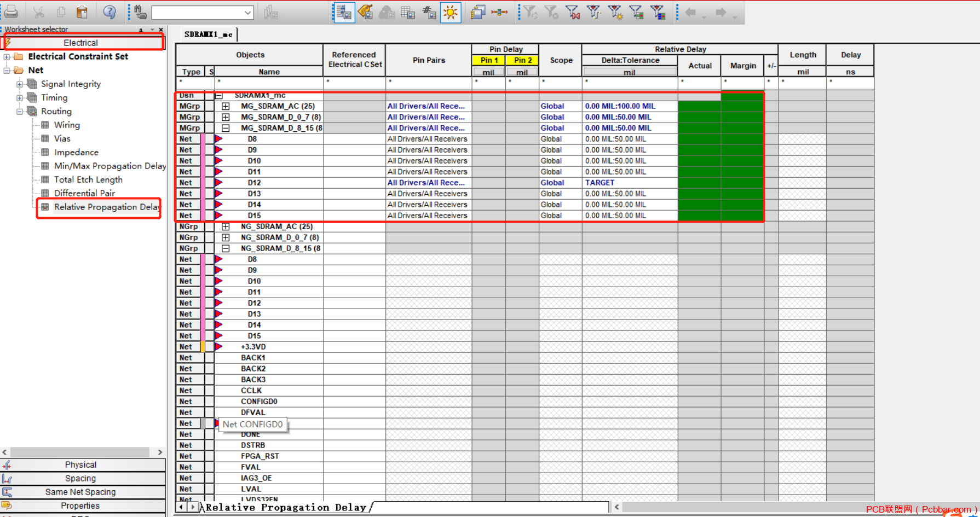Click the orange net connection icon
Screen dimensions: 980x517
point(499,12)
